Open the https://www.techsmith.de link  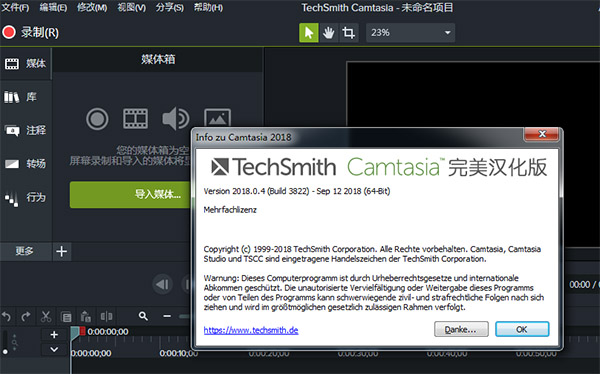pos(251,330)
